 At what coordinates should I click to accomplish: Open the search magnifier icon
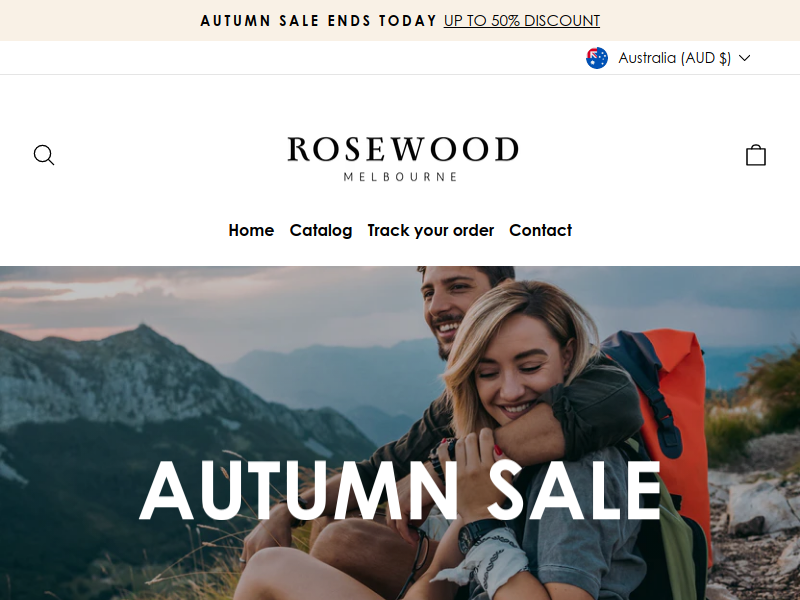44,155
